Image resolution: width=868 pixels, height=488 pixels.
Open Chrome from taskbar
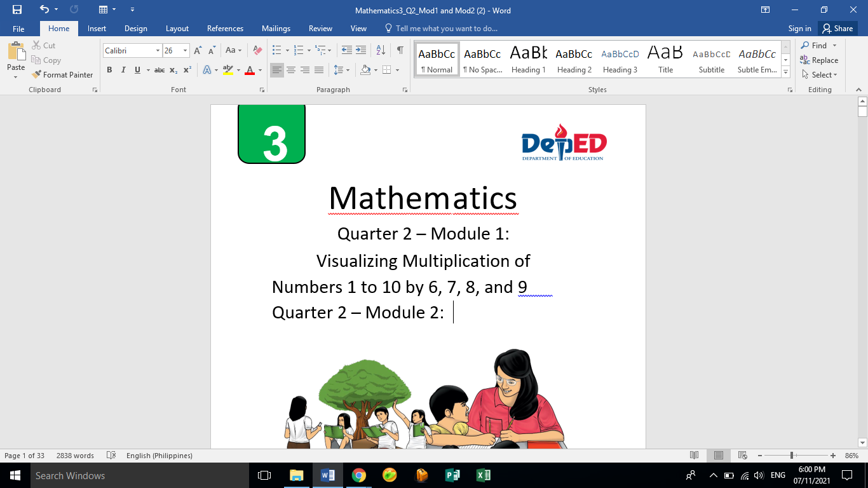click(359, 475)
